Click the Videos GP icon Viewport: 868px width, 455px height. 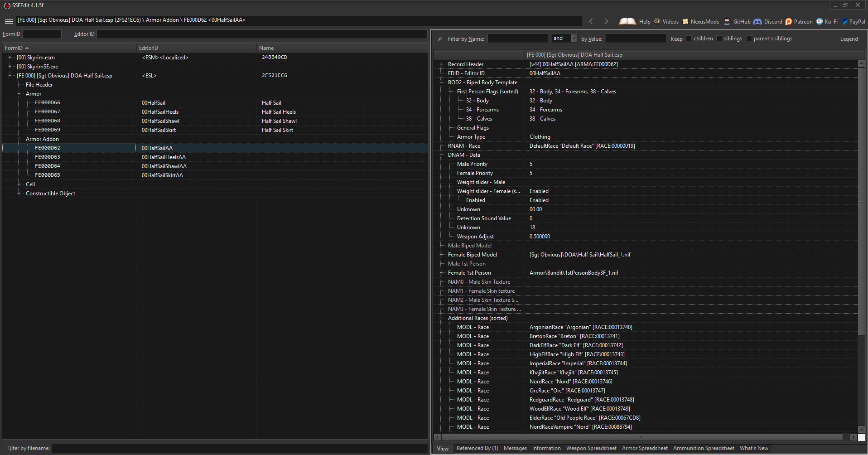click(x=657, y=21)
